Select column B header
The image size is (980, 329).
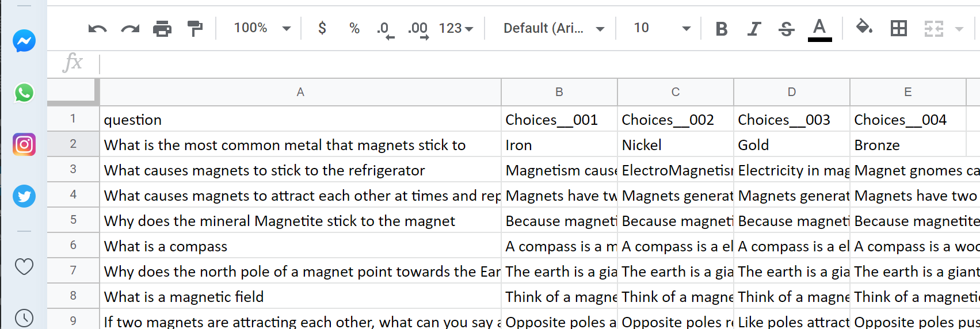pyautogui.click(x=559, y=92)
